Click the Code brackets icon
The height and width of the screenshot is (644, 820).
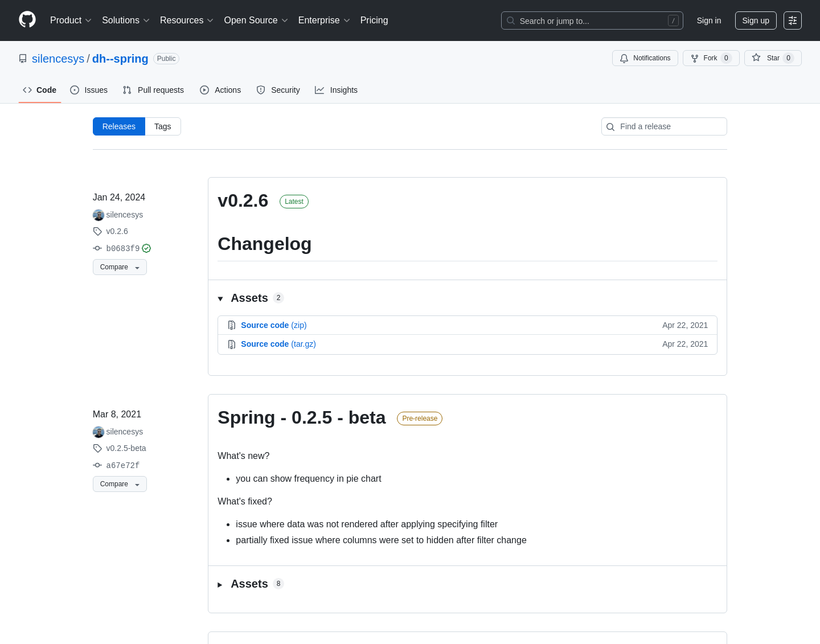27,90
